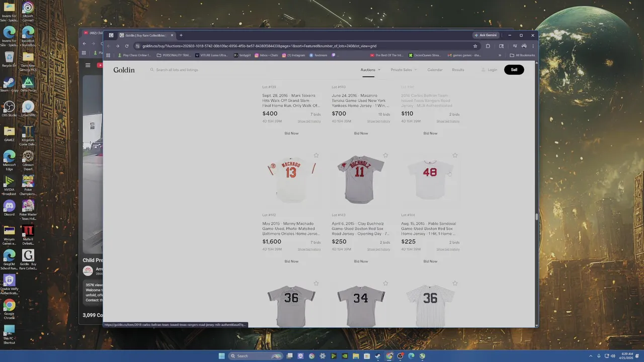Click Bid Now for the Manny Machado jersey
The image size is (644, 362).
[x=291, y=261]
